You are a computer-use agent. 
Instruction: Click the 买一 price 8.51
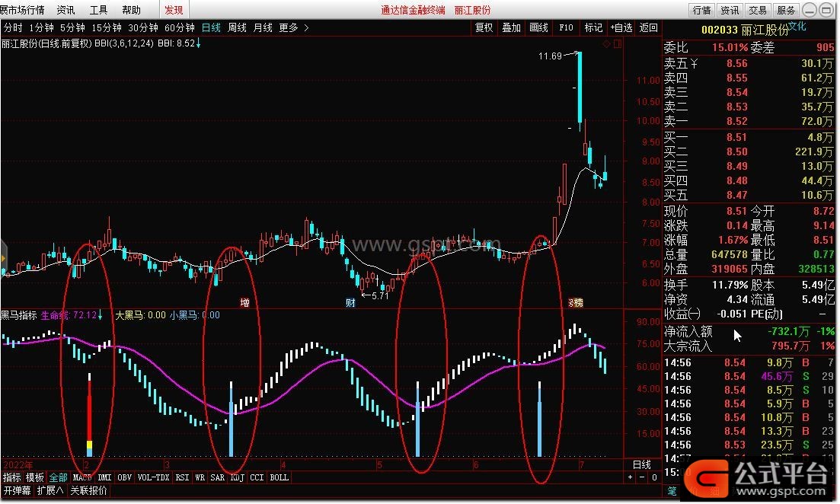click(736, 138)
